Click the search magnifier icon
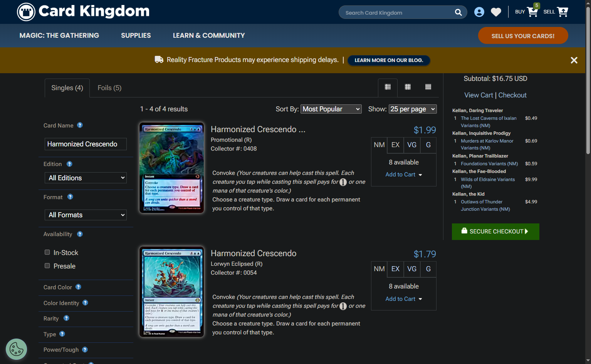The image size is (591, 364). 458,12
